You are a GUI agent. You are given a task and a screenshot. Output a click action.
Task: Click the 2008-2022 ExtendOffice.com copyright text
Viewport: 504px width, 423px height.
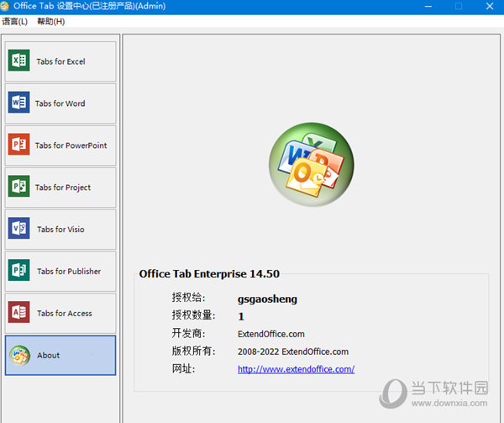[293, 352]
